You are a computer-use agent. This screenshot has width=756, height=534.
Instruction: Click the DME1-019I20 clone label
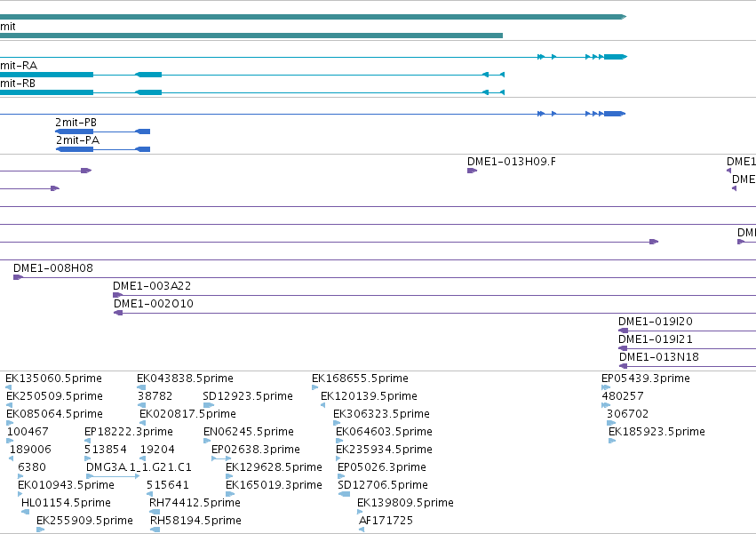[656, 322]
